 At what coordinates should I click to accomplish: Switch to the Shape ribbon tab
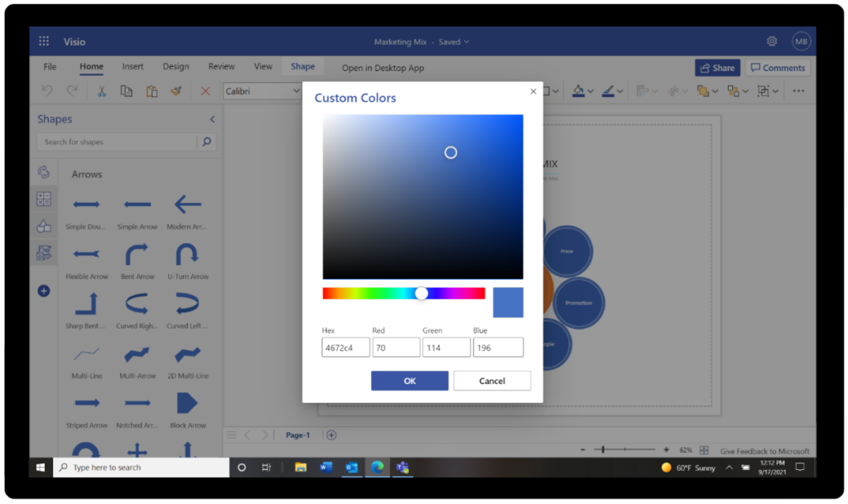(302, 66)
